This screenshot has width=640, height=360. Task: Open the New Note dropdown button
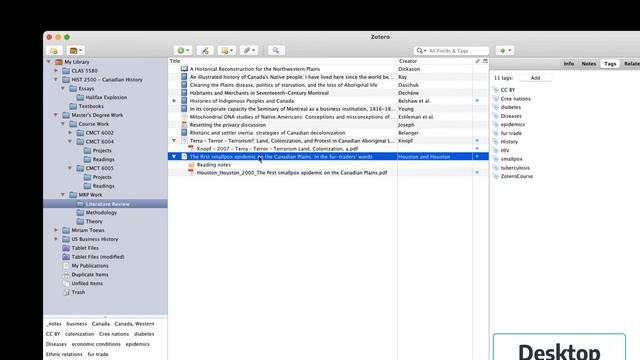(x=227, y=50)
